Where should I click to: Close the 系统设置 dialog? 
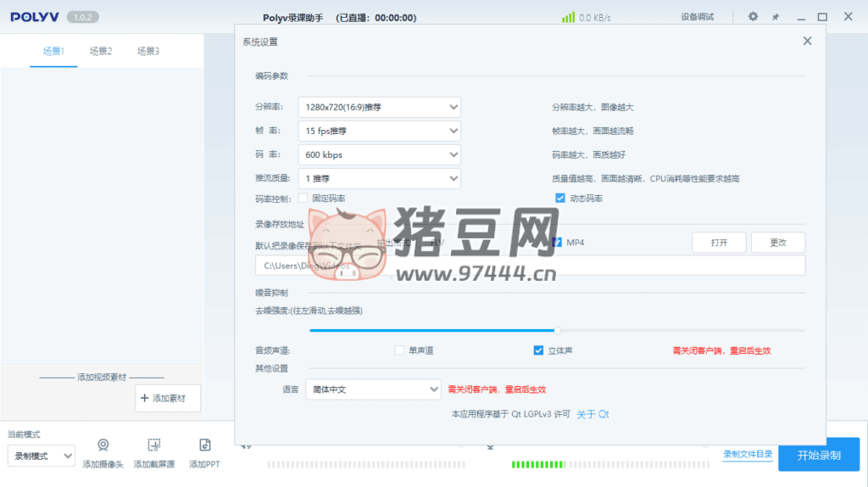[807, 41]
